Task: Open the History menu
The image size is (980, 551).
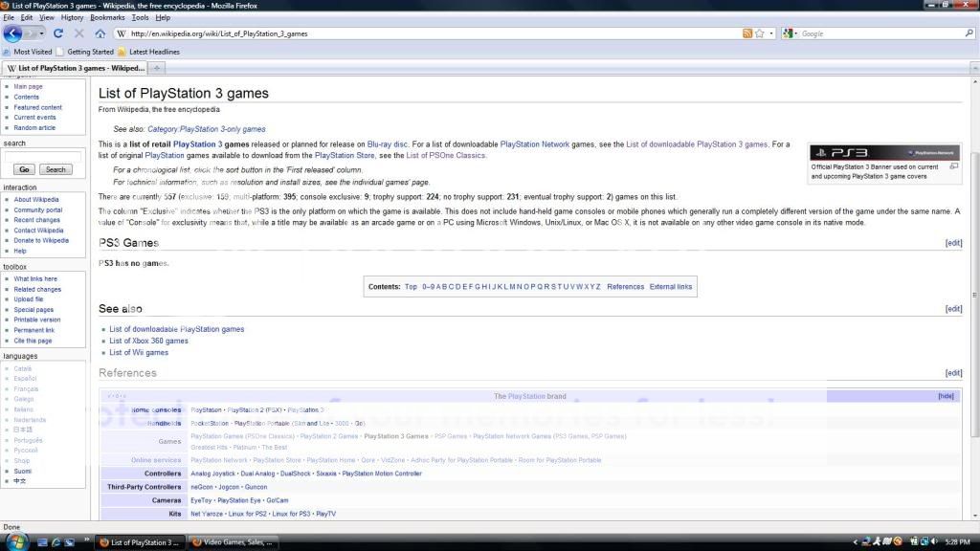Action: 72,17
